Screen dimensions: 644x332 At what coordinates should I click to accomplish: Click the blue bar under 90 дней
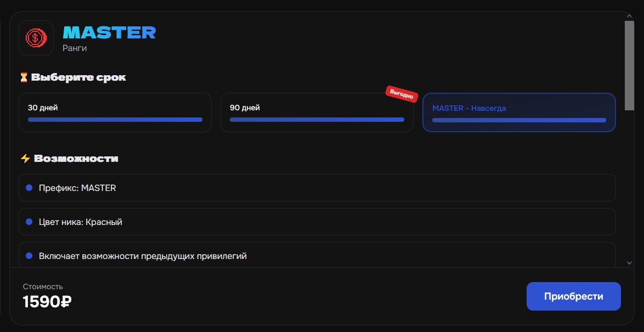click(x=317, y=120)
